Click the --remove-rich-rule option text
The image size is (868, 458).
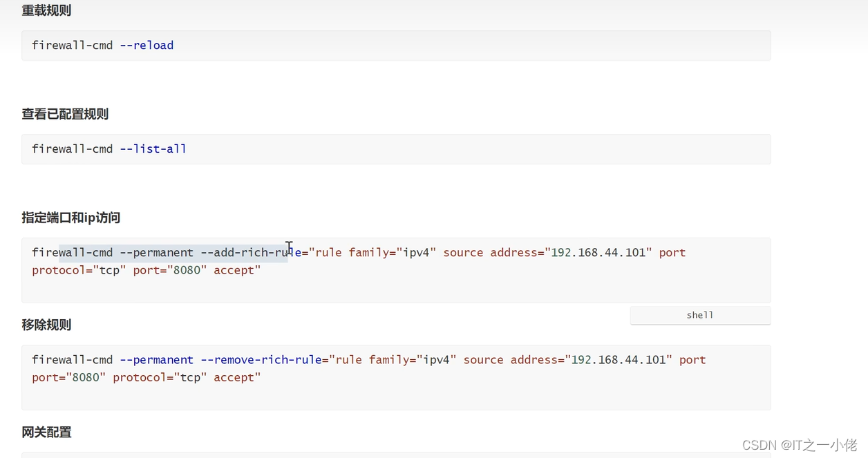tap(261, 360)
